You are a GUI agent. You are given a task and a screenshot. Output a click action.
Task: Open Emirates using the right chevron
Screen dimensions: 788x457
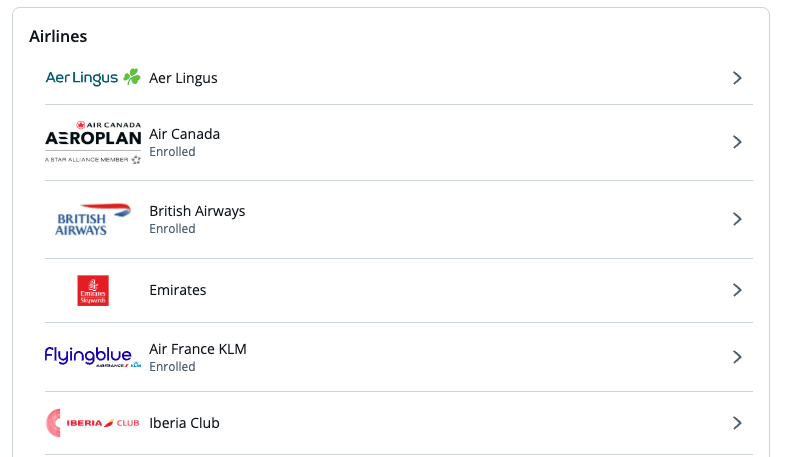point(737,290)
